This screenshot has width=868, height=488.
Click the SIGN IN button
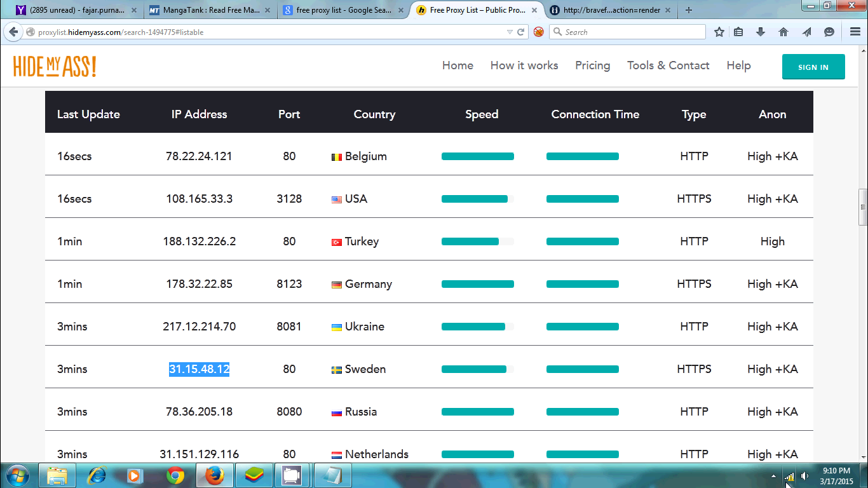[x=813, y=67]
